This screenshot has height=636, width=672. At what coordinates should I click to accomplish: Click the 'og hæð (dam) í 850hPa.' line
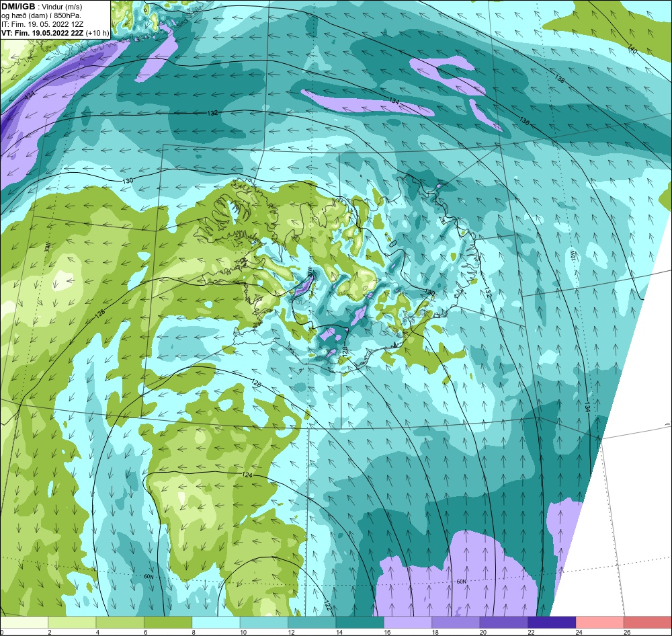pyautogui.click(x=40, y=15)
